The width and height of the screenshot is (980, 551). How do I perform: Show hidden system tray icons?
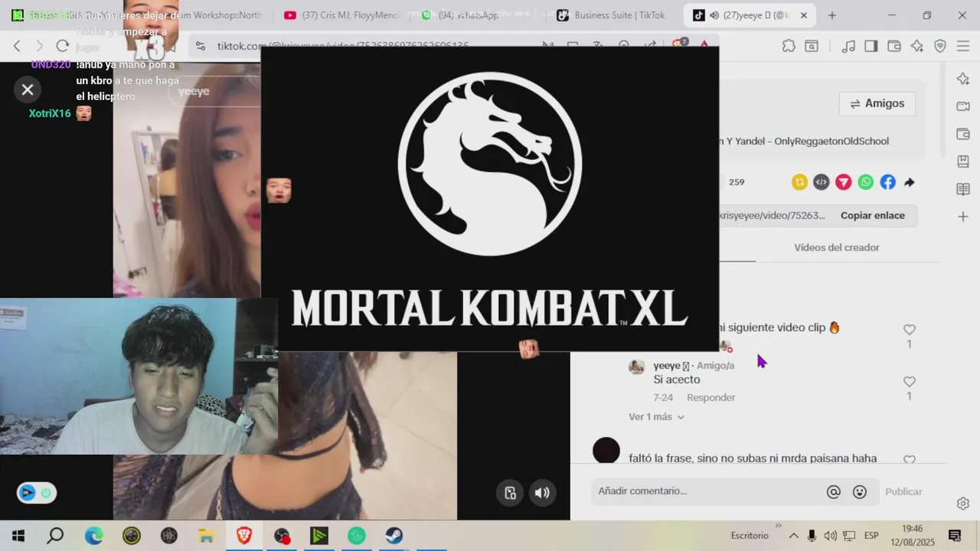793,536
